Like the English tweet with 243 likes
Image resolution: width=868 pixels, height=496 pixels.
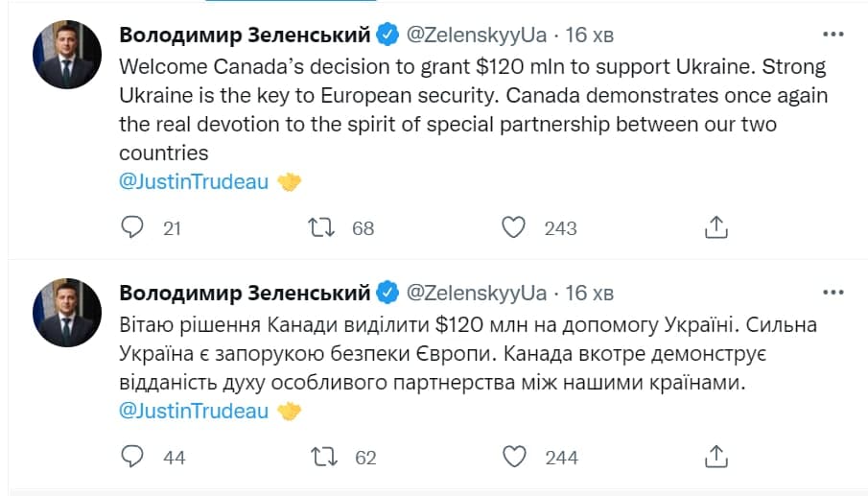[x=515, y=227]
